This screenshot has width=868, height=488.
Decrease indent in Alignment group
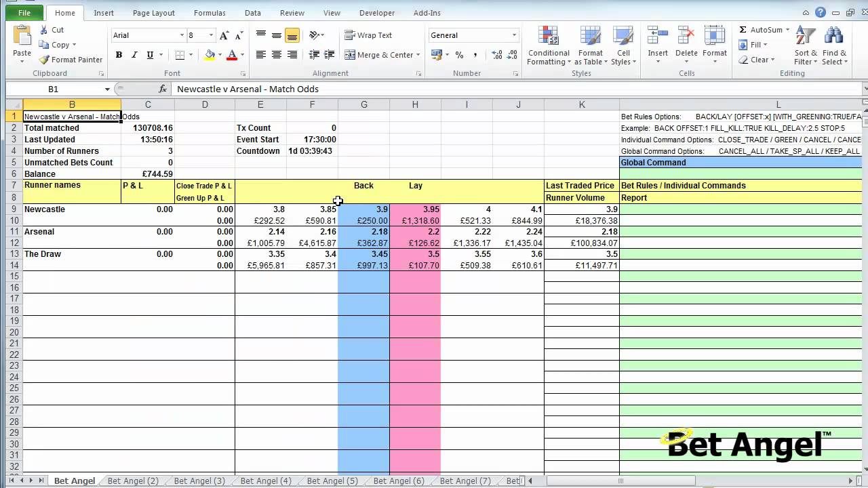(314, 55)
